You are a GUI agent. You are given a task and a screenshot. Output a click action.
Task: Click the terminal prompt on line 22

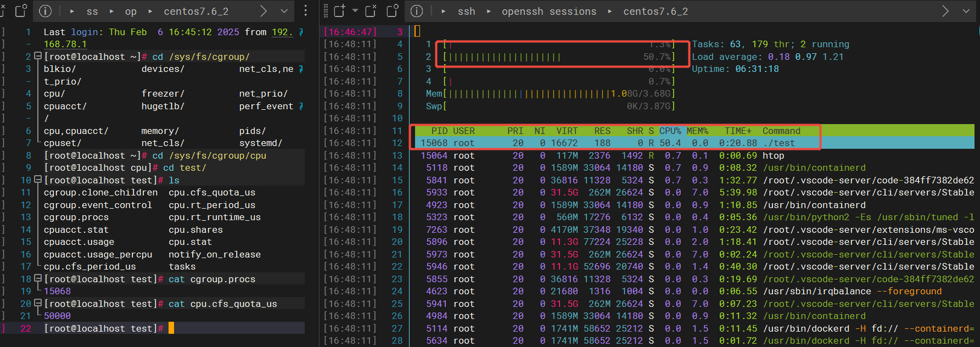[x=103, y=328]
